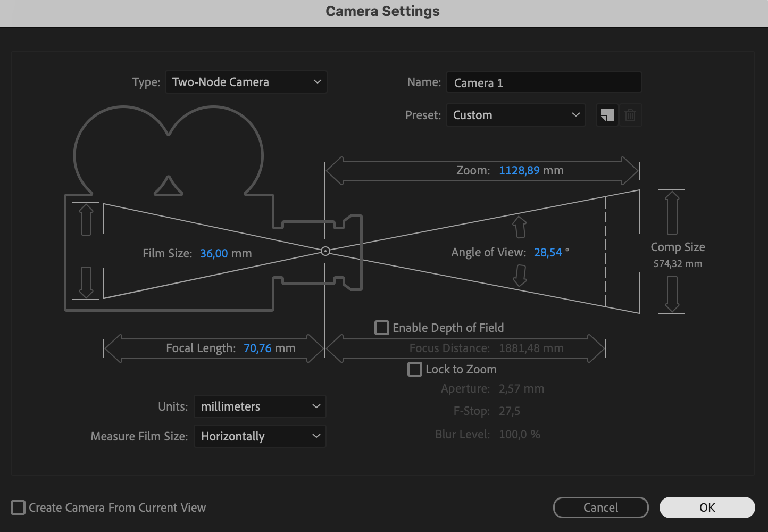The height and width of the screenshot is (532, 768).
Task: Open Measure Film Size dropdown
Action: click(260, 436)
